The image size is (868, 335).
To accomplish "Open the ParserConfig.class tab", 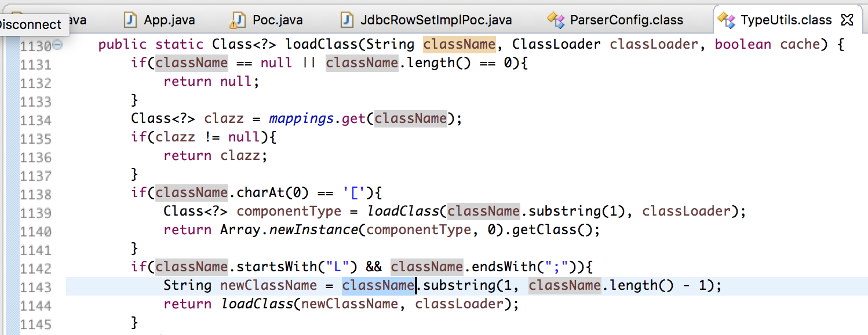I will click(x=626, y=20).
